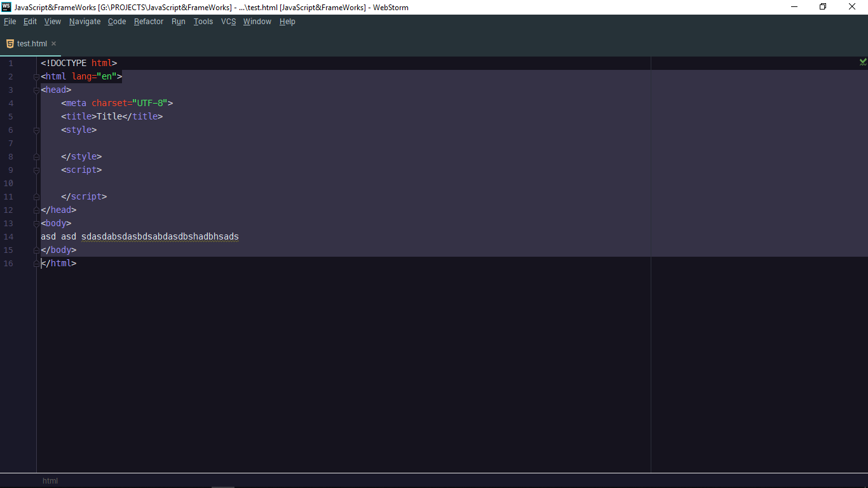Collapse the script block using its fold marker
This screenshot has height=488, width=868.
[36, 170]
